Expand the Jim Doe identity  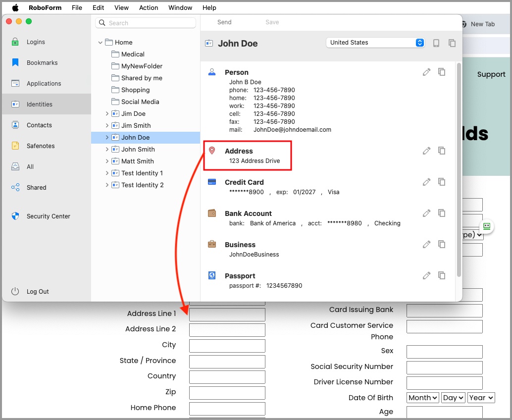(107, 113)
